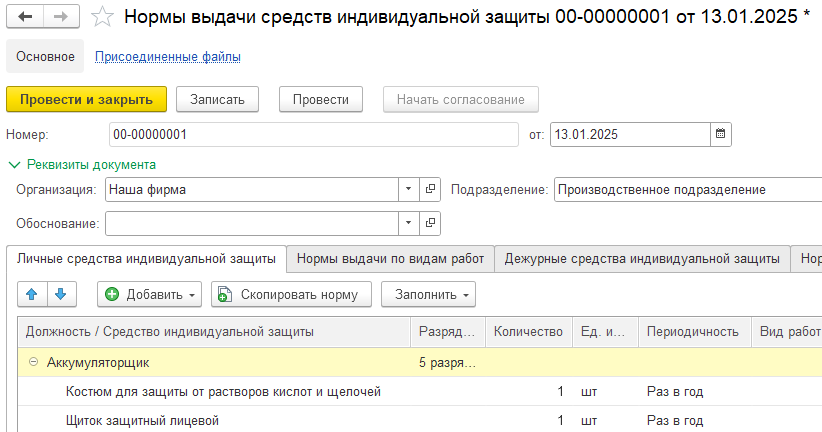This screenshot has height=432, width=822.
Task: Open the Присоединенные файлы link
Action: [167, 57]
